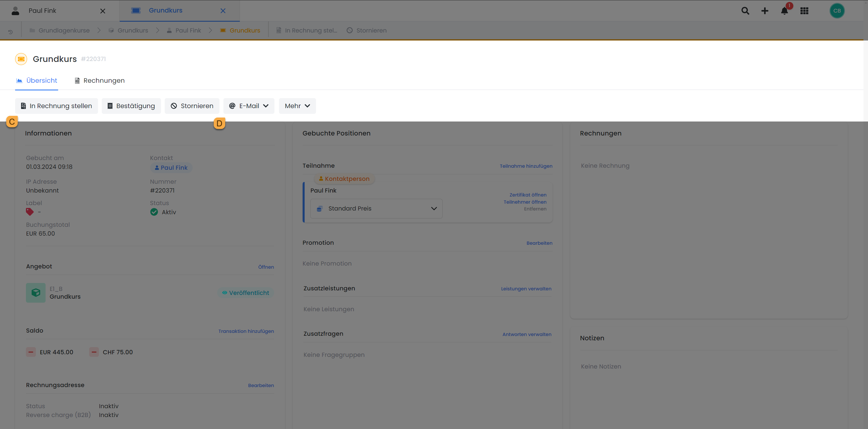Click the green E1_B offer cube icon
The image size is (868, 429).
(x=36, y=292)
